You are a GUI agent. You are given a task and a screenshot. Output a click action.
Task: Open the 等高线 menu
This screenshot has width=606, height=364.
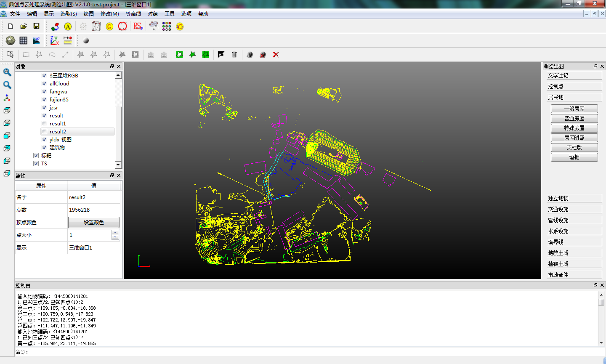click(133, 14)
